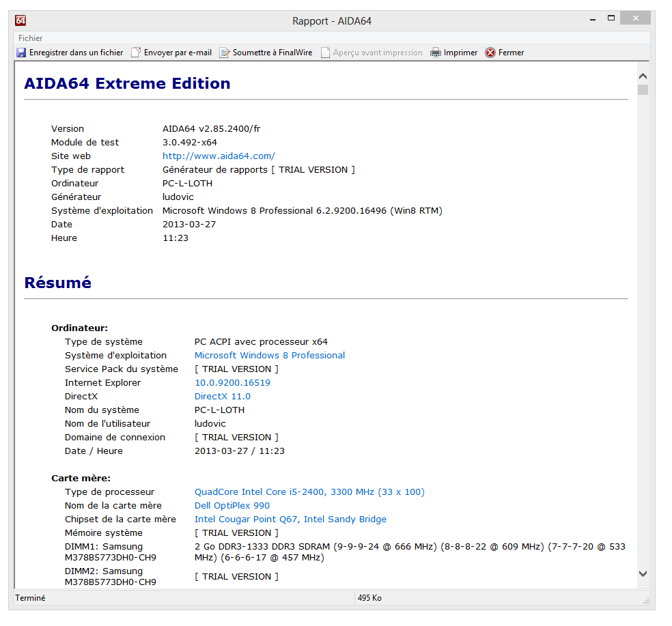Click the printer icon
This screenshot has height=626, width=672.
click(x=436, y=53)
